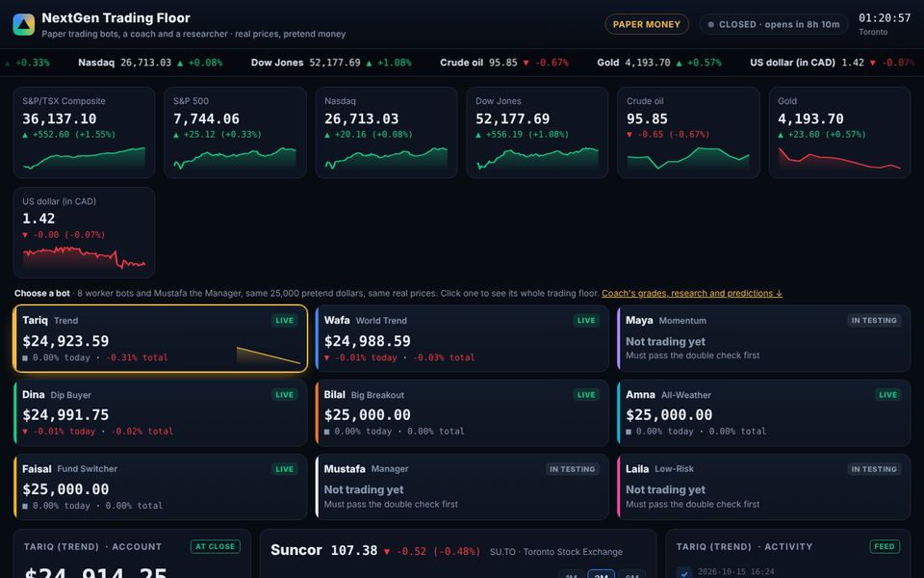Click Tariq's yellow mini performance chart

click(269, 355)
